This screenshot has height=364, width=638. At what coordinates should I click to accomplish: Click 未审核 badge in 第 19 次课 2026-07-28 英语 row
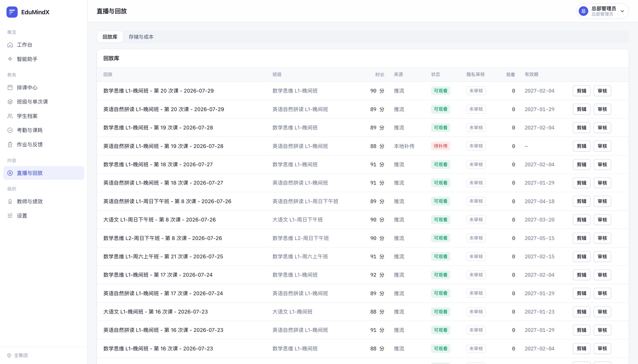[x=476, y=146]
